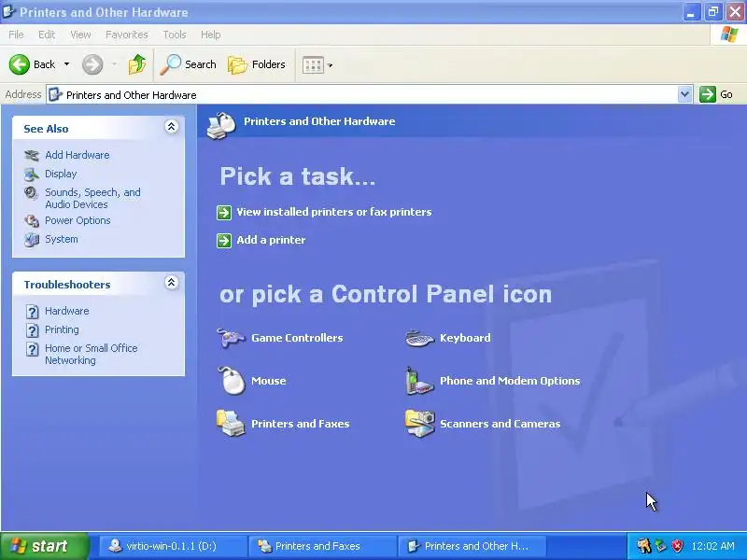Image resolution: width=747 pixels, height=560 pixels.
Task: Open the Hardware troubleshooter link
Action: 66,311
